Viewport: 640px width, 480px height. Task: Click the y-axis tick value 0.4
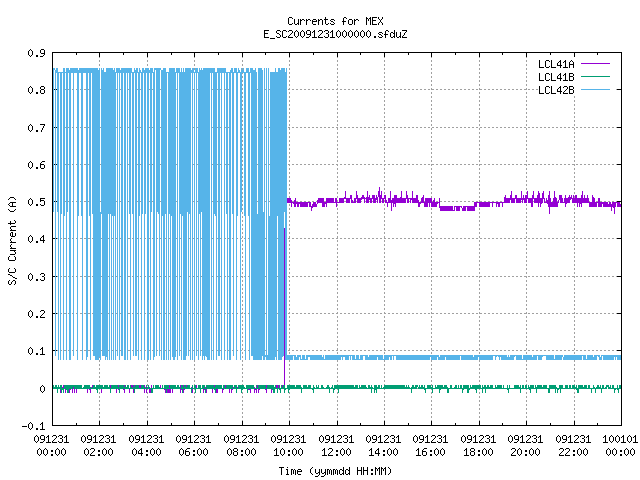[36, 239]
